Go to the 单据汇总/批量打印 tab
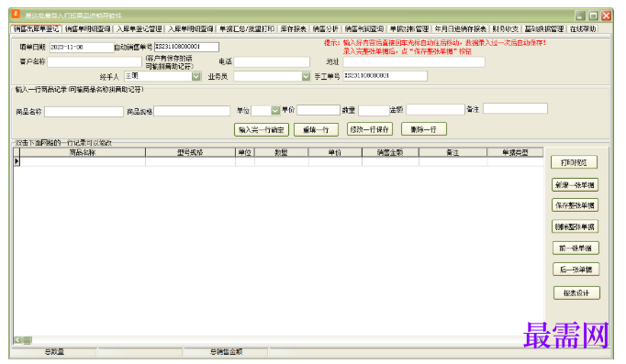 [247, 28]
